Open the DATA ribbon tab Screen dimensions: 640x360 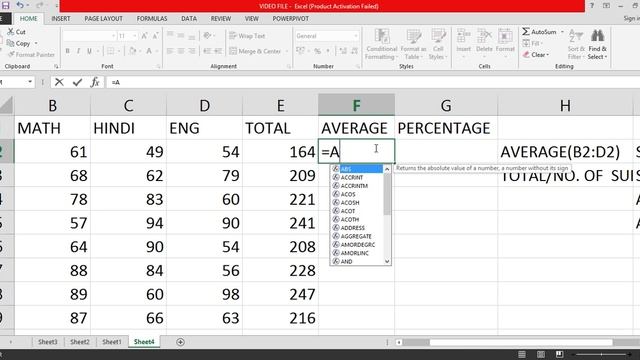pos(189,18)
